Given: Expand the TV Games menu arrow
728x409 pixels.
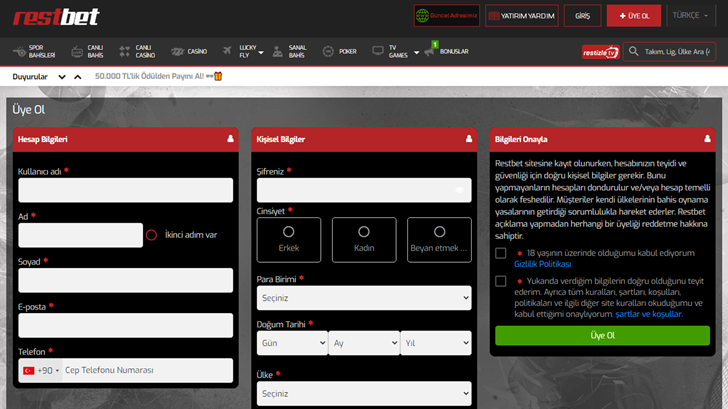Looking at the screenshot, I should [x=416, y=52].
